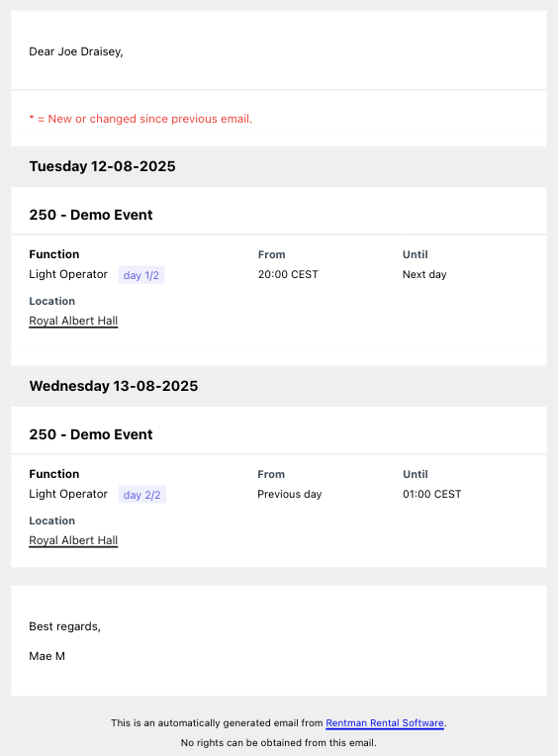
Task: Click the Previous day from value
Action: tap(290, 494)
